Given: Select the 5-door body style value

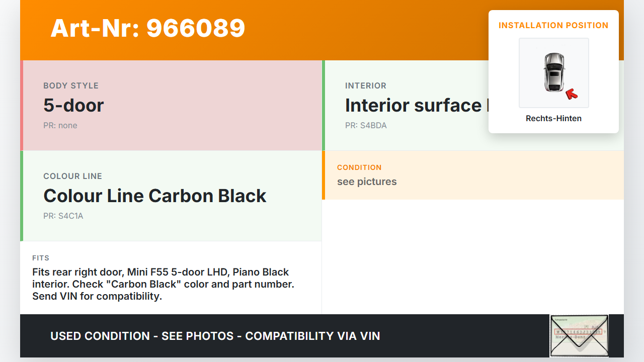Looking at the screenshot, I should [73, 105].
